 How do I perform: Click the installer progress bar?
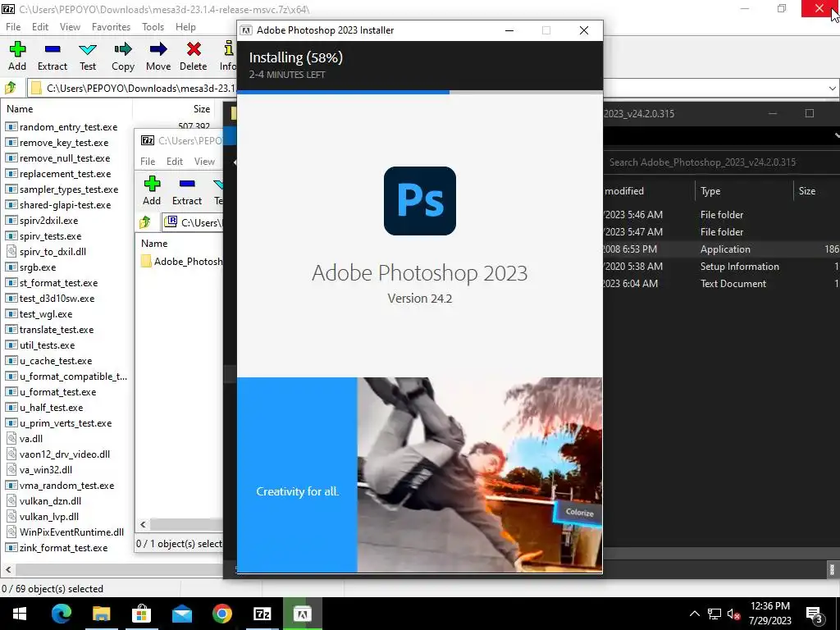pyautogui.click(x=420, y=92)
